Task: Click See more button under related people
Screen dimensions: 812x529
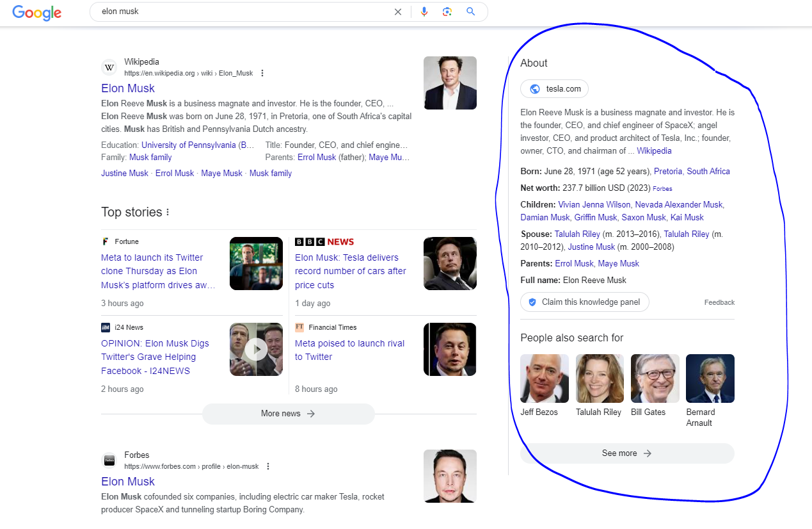Action: click(627, 453)
